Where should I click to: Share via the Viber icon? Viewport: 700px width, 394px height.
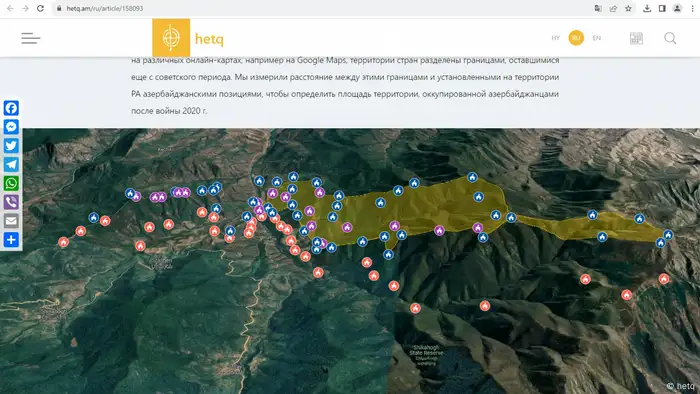pyautogui.click(x=11, y=202)
